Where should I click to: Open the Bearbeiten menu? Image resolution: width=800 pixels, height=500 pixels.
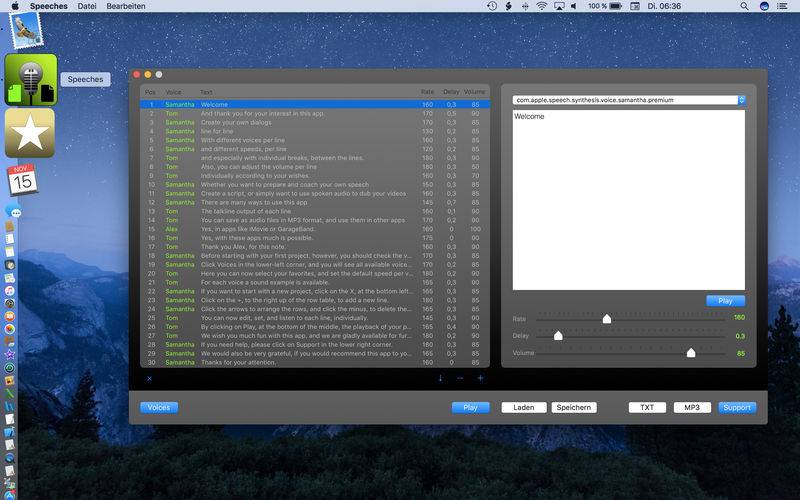click(125, 6)
